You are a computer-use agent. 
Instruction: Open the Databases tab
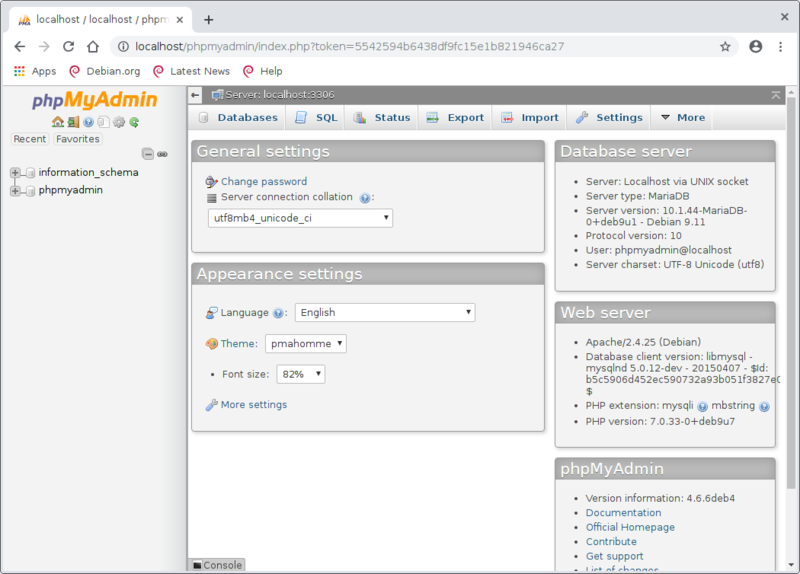[238, 118]
